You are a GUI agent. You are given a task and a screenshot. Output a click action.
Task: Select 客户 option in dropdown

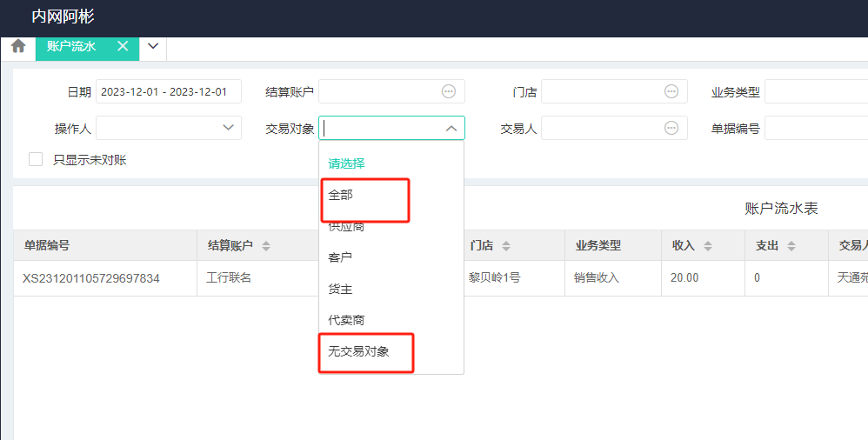point(340,258)
